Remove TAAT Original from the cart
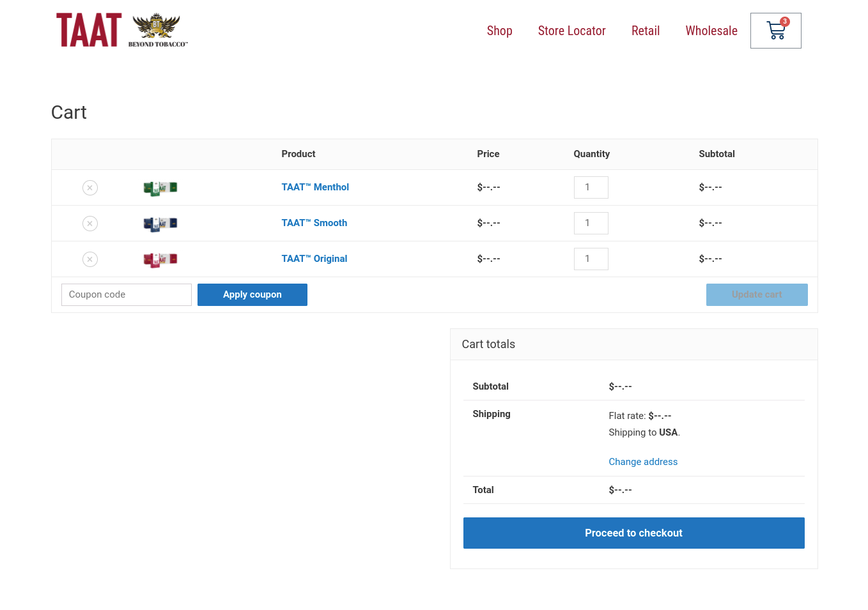 [x=90, y=259]
